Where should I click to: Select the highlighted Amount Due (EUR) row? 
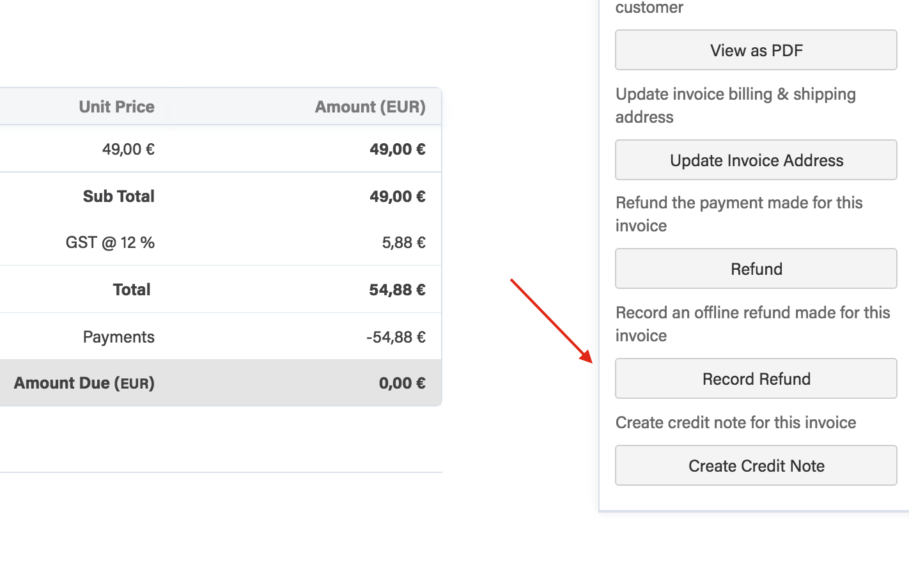pos(84,383)
